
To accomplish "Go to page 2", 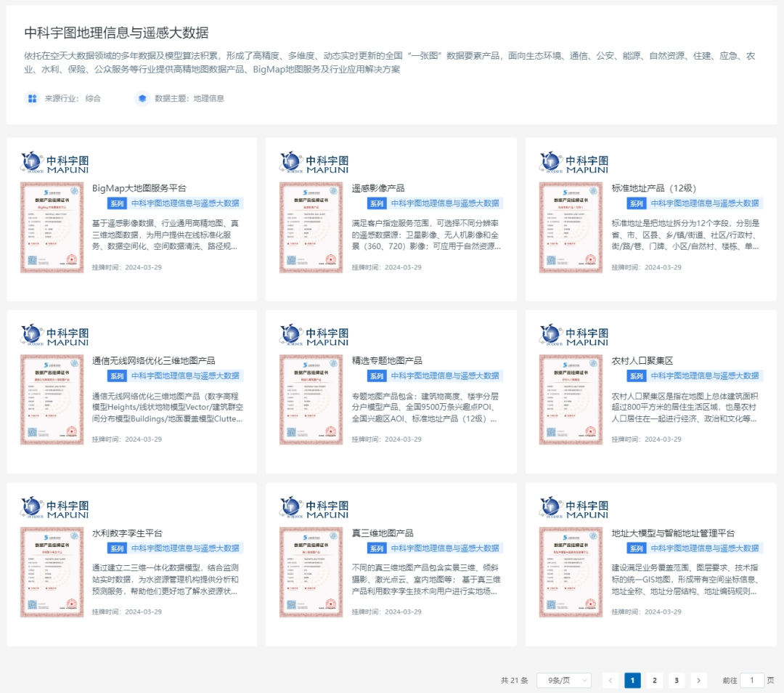I will (655, 681).
